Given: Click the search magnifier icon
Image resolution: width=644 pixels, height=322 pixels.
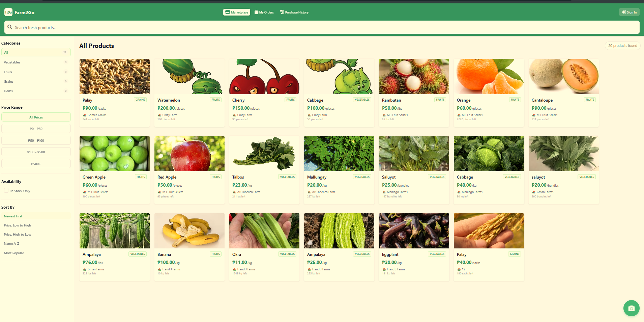Looking at the screenshot, I should 10,27.
